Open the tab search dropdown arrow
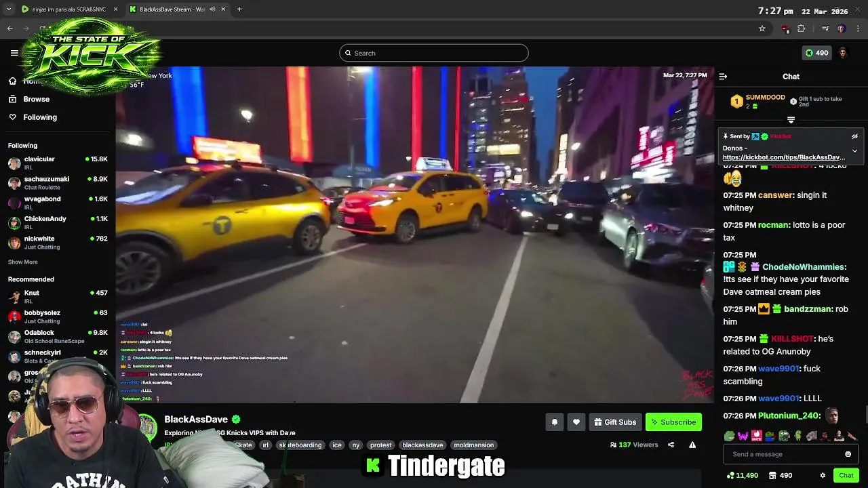The image size is (868, 488). (9, 9)
